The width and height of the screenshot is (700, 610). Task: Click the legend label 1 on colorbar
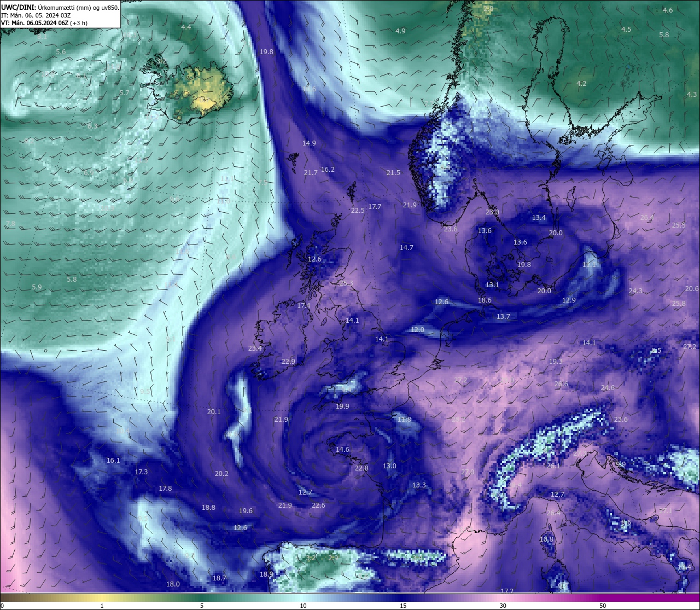tap(102, 606)
